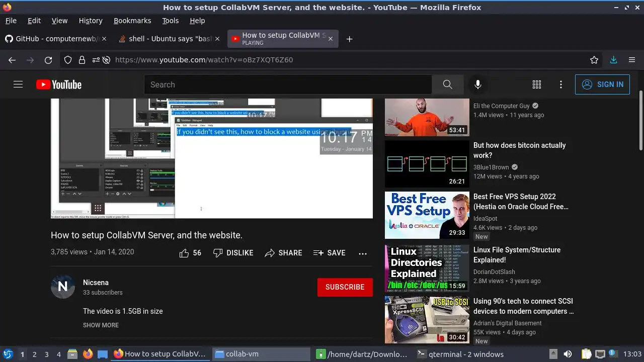Click the search magnifier button

point(447,84)
